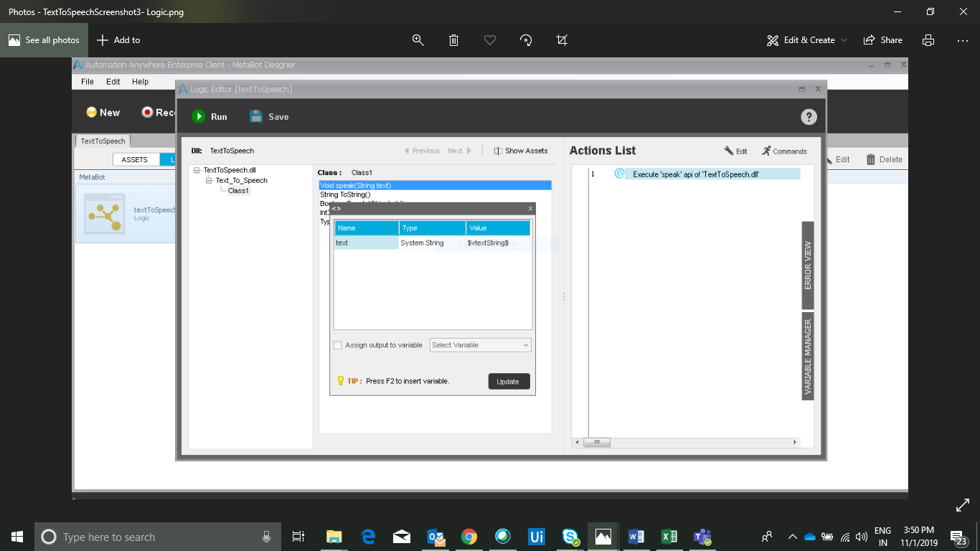
Task: Click the Photos print icon
Action: 928,40
